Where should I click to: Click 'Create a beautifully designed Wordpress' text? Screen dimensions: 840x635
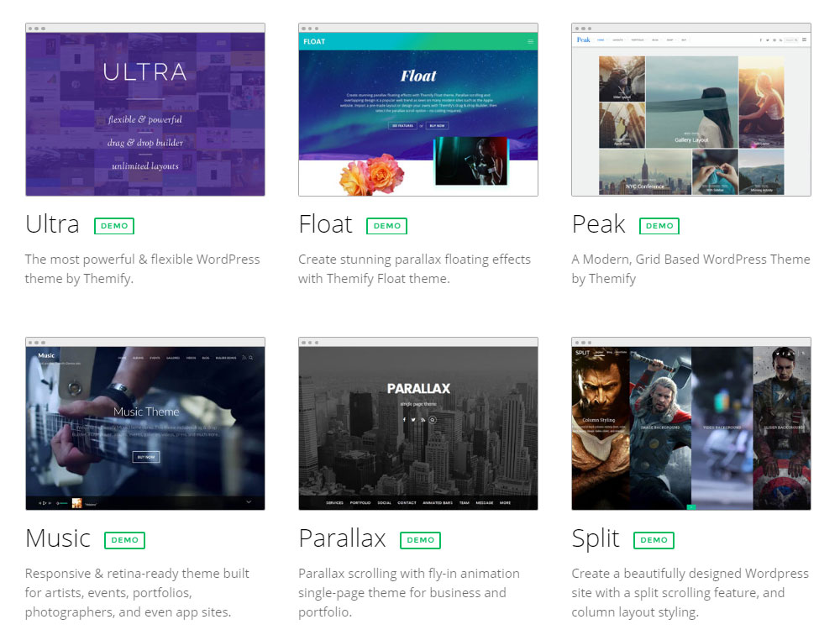pos(690,574)
